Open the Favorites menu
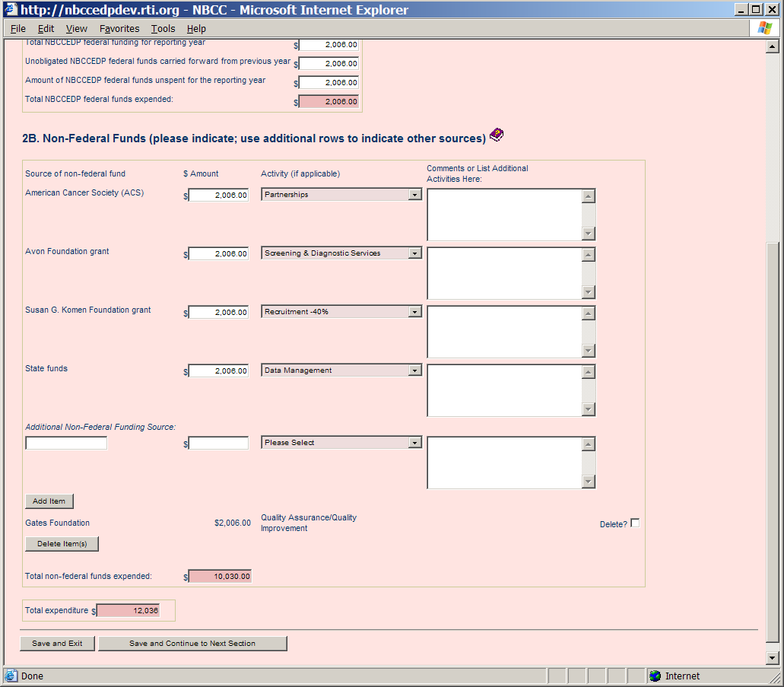The height and width of the screenshot is (687, 784). [x=119, y=28]
